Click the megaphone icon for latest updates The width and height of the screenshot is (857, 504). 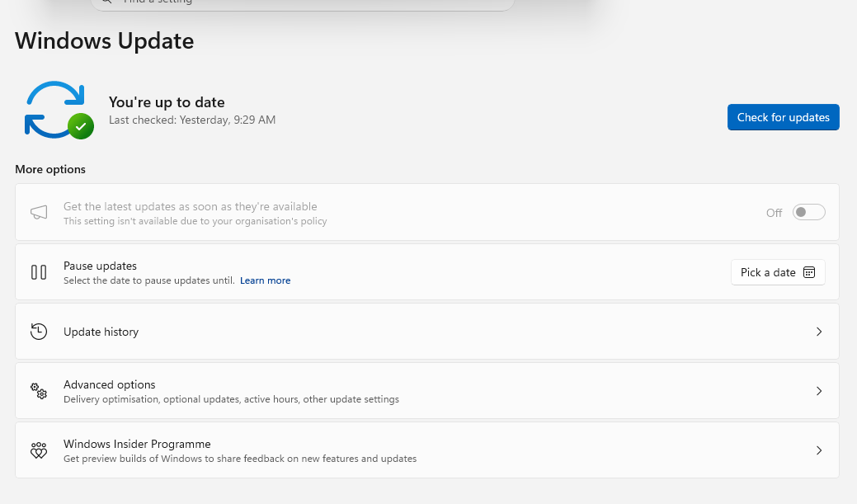coord(39,213)
